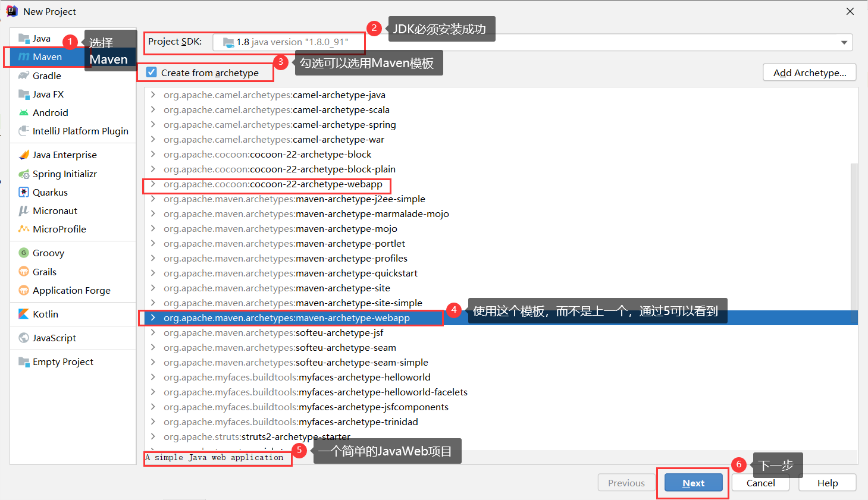Expand struts2-archetype-starter entry
868x500 pixels.
pyautogui.click(x=153, y=436)
